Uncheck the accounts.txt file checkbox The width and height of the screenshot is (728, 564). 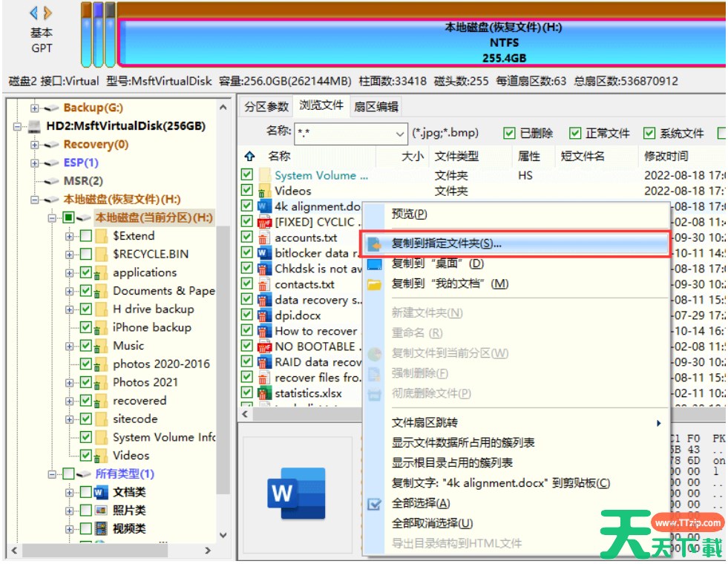[247, 237]
